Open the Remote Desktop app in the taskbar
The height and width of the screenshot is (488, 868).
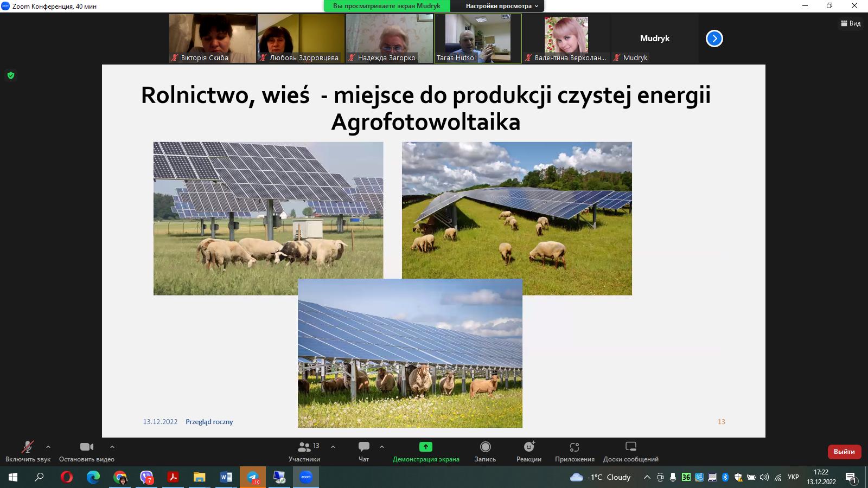coord(279,477)
